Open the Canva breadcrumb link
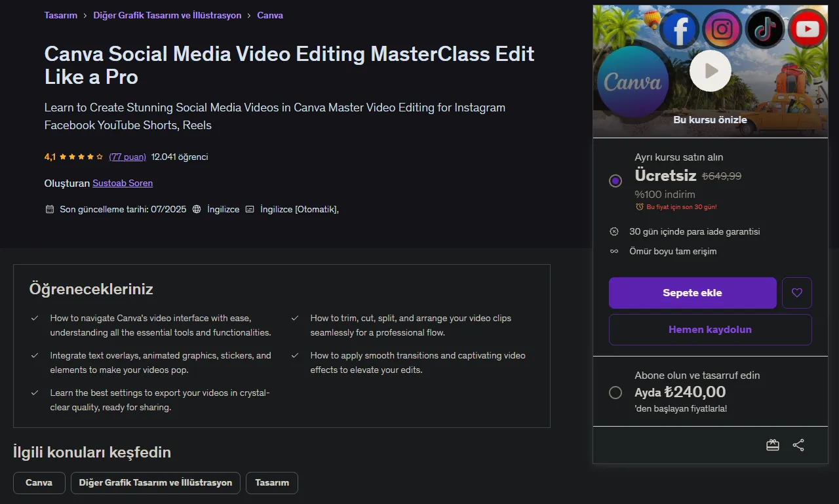Screen dimensions: 839x504 [270, 15]
